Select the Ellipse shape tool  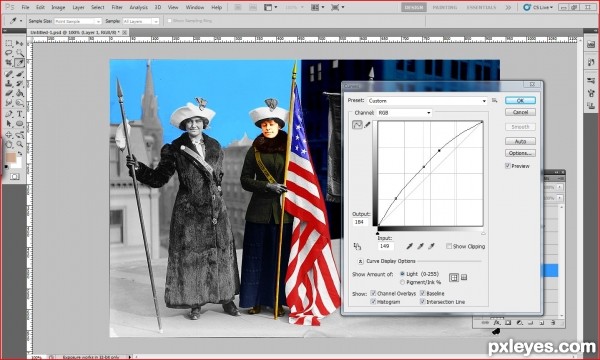tap(20, 124)
